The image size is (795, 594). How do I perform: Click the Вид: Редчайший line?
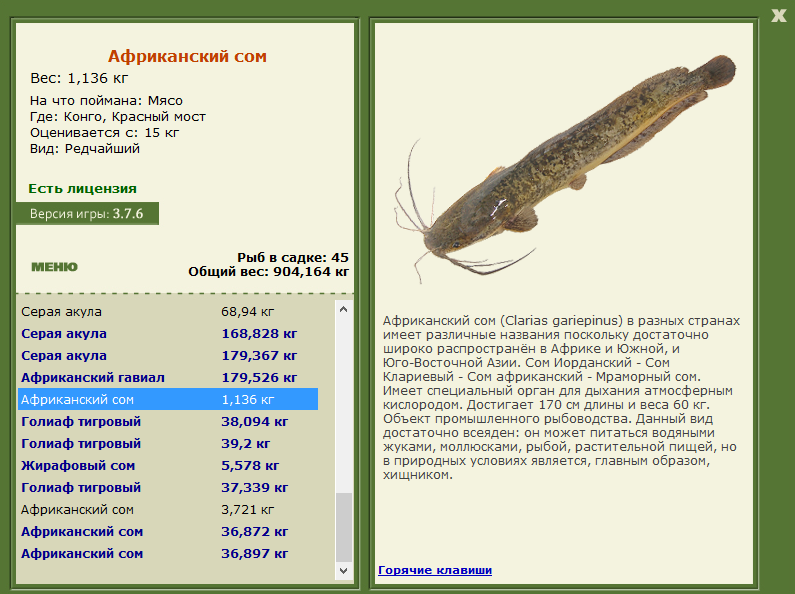pyautogui.click(x=85, y=148)
